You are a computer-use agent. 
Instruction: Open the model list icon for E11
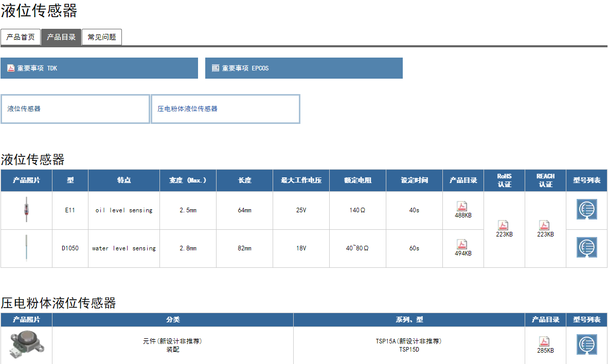[x=586, y=210]
